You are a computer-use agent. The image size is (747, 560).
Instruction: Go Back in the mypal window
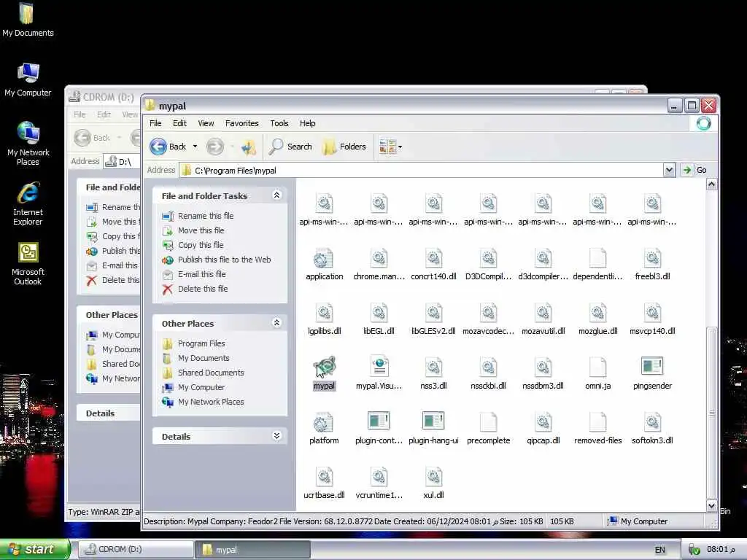[168, 147]
